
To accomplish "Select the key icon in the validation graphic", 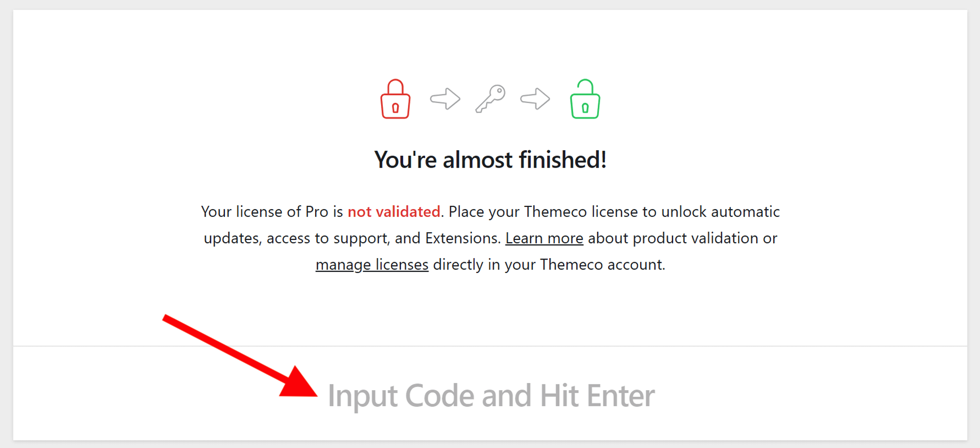I will point(490,98).
